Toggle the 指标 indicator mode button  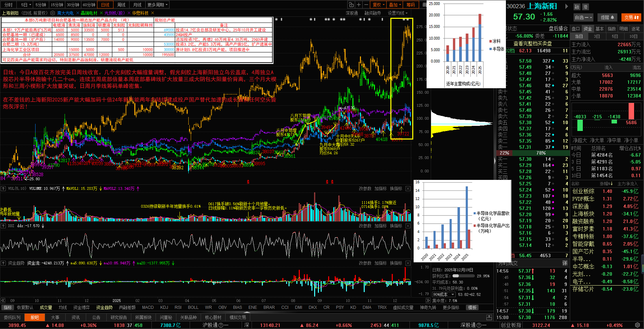click(8, 307)
